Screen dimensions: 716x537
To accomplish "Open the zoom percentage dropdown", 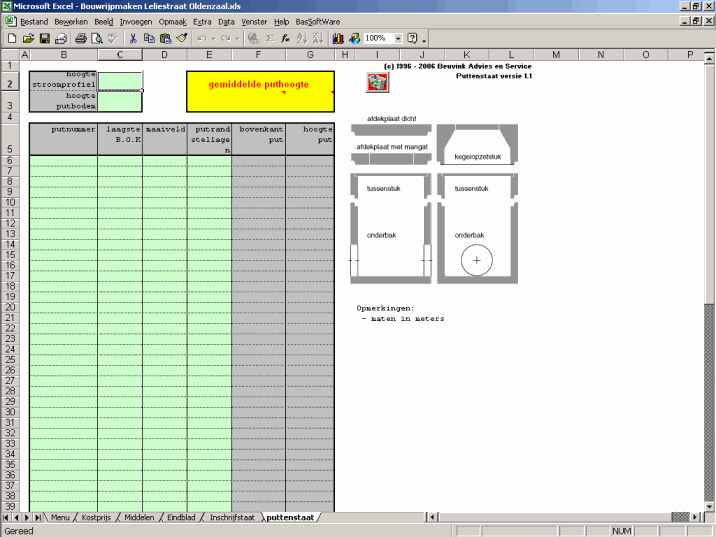I will click(x=398, y=38).
